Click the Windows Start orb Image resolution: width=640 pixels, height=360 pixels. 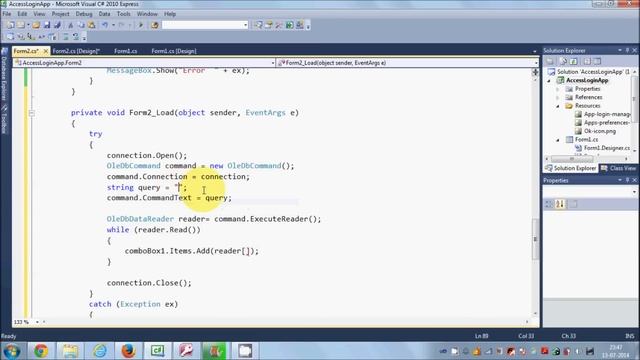point(12,351)
